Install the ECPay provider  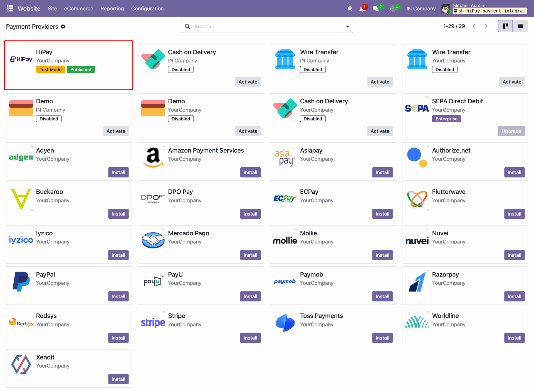pos(382,214)
